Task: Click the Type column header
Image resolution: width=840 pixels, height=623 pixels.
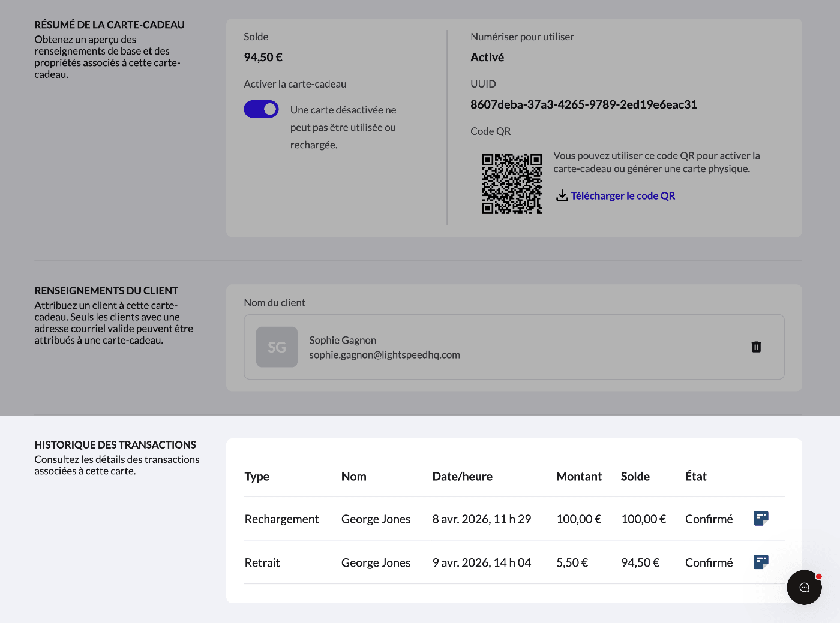Action: coord(257,476)
